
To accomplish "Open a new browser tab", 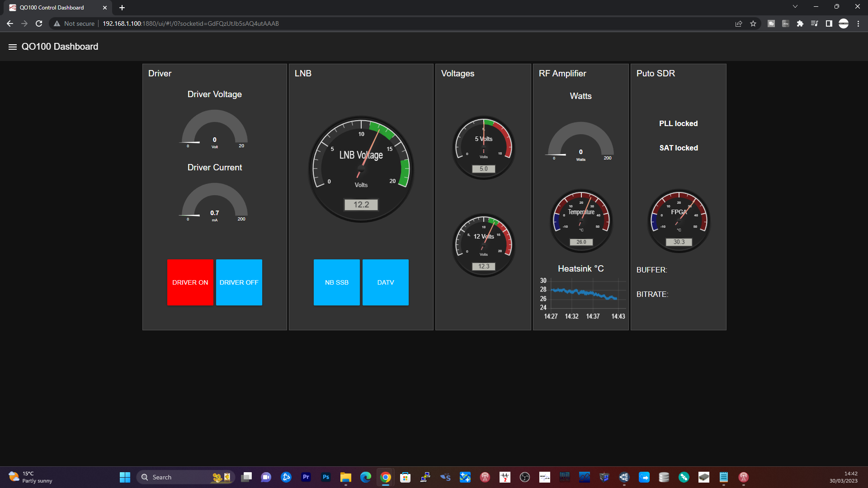I will [122, 7].
